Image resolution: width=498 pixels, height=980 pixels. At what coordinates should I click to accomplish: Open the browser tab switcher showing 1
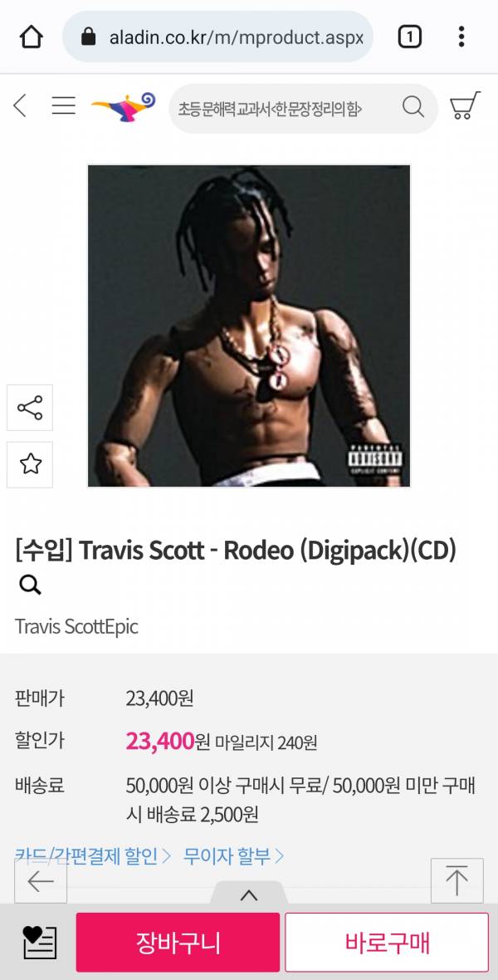(409, 37)
